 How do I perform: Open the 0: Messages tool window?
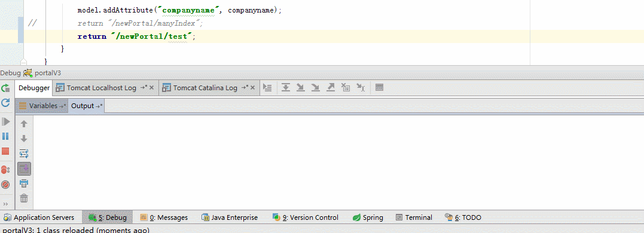click(164, 217)
